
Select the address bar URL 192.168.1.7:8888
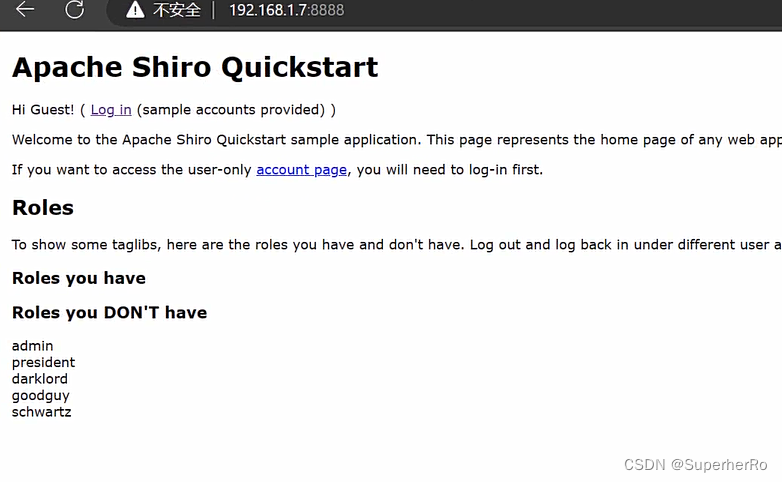pos(286,10)
